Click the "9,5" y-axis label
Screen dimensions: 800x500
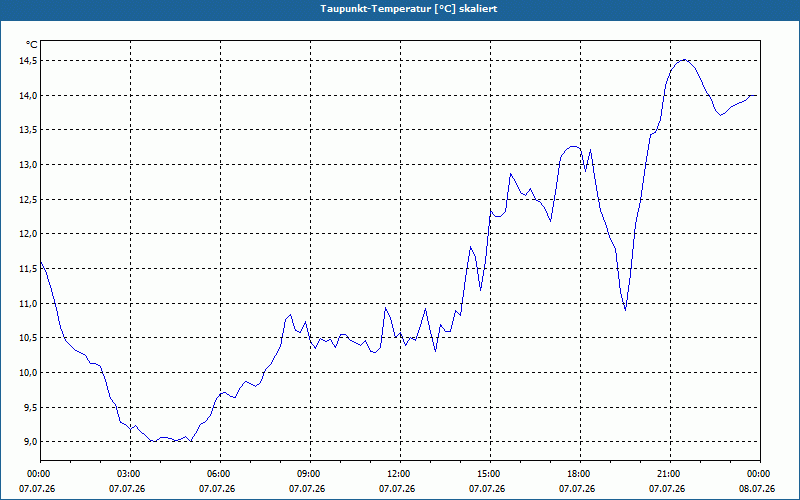(30, 407)
